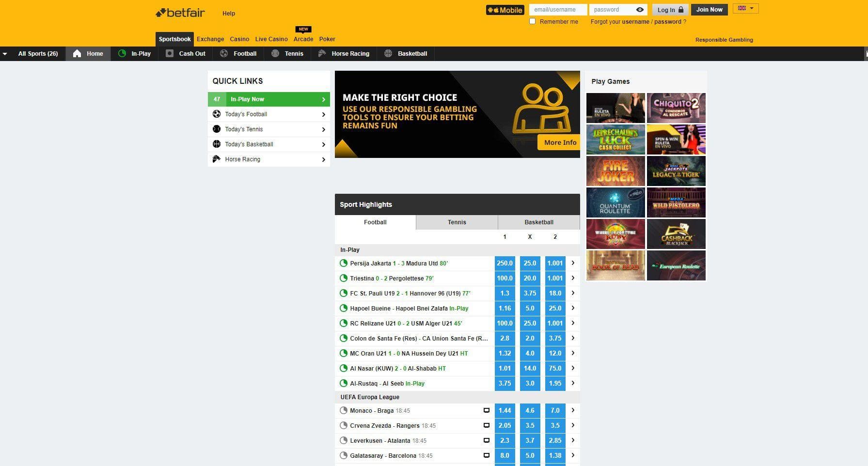This screenshot has height=466, width=868.
Task: Expand markets for Triestina - Pergolettese match
Action: 573,278
